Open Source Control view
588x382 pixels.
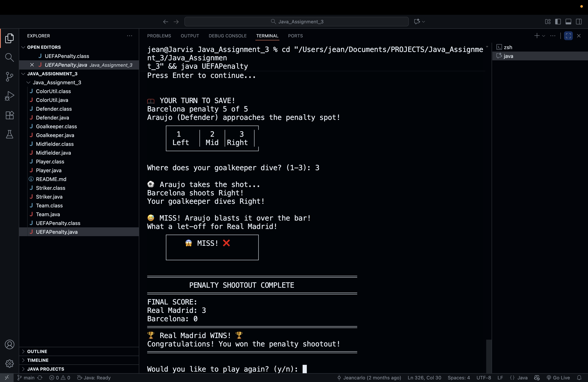[x=9, y=77]
